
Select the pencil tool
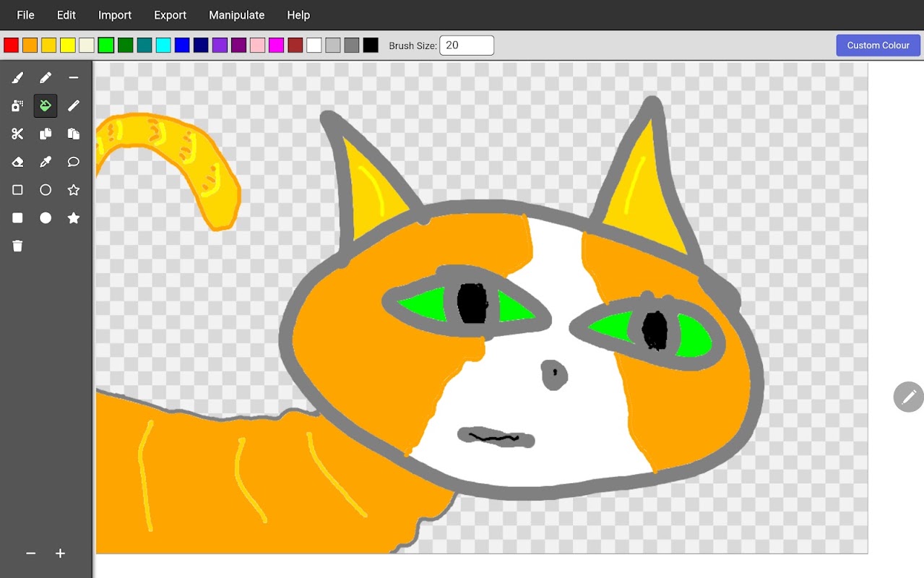click(x=46, y=77)
